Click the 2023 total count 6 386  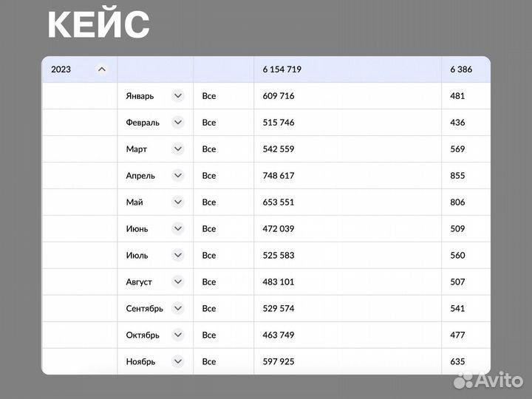click(461, 69)
